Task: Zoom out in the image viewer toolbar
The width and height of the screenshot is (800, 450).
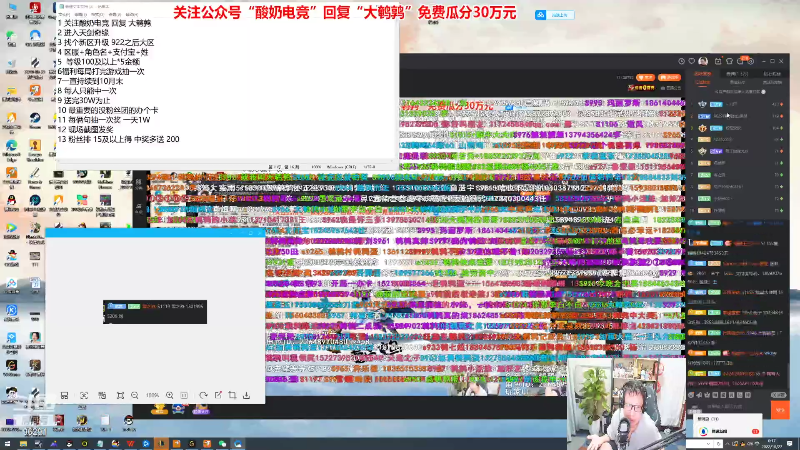Action: pyautogui.click(x=135, y=395)
